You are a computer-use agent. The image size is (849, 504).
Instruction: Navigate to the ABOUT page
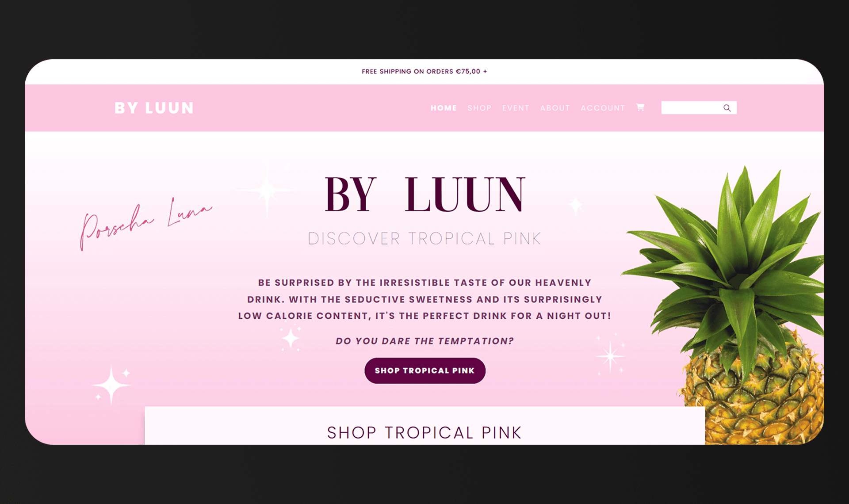tap(555, 108)
